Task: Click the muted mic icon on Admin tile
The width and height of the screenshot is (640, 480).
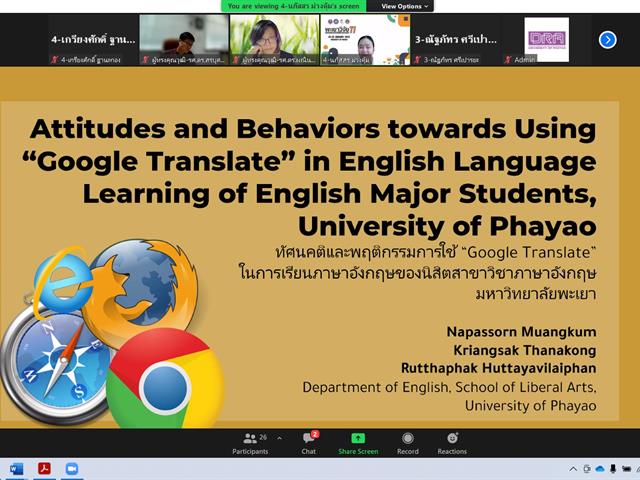Action: pos(508,60)
